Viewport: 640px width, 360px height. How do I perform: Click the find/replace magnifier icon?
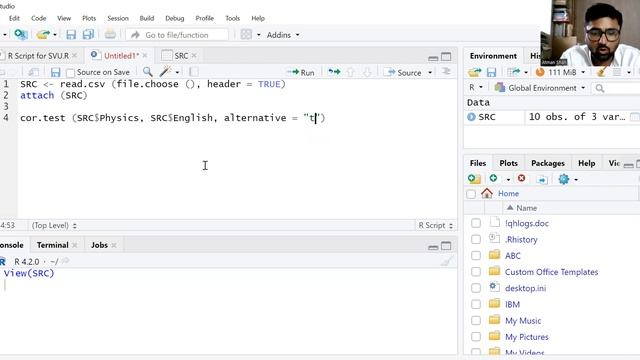click(148, 72)
